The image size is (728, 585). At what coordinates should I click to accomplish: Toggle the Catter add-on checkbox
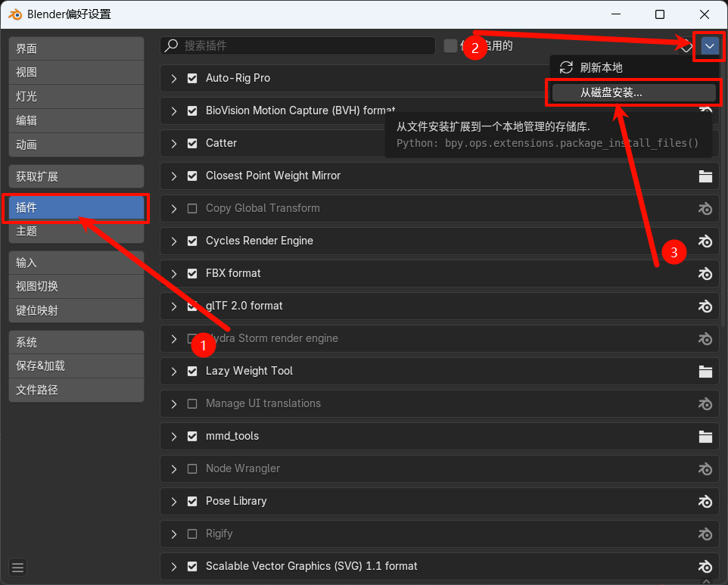point(192,144)
